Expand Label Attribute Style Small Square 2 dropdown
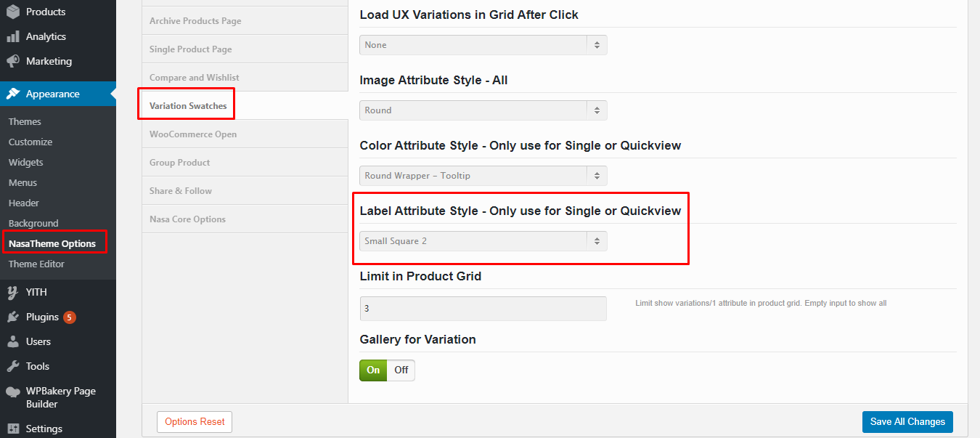 point(483,241)
